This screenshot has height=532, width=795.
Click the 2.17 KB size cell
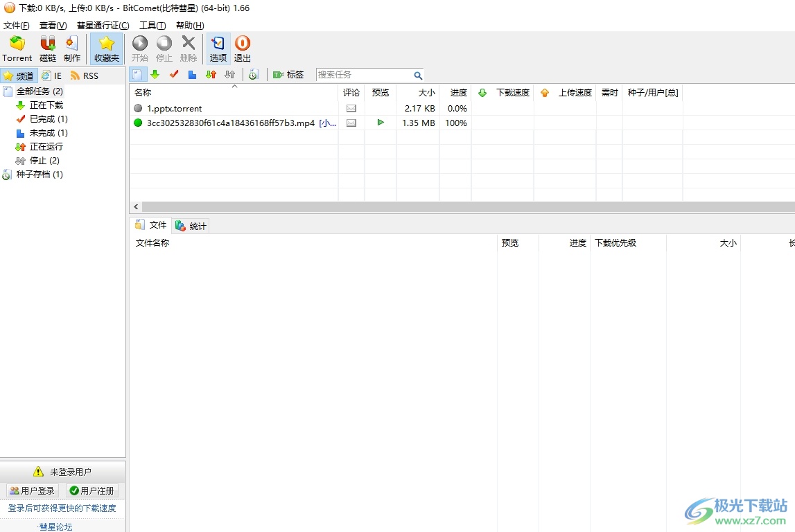click(x=420, y=109)
